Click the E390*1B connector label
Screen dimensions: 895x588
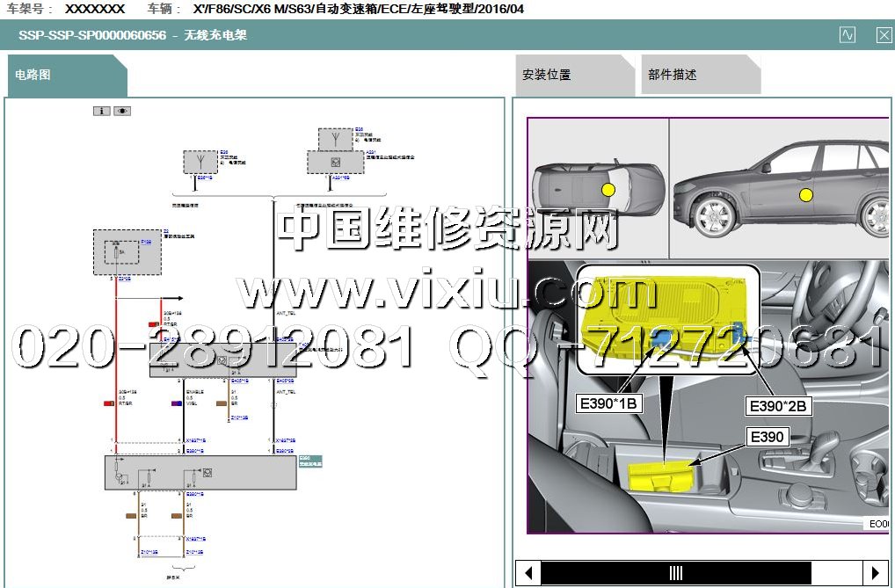point(608,404)
